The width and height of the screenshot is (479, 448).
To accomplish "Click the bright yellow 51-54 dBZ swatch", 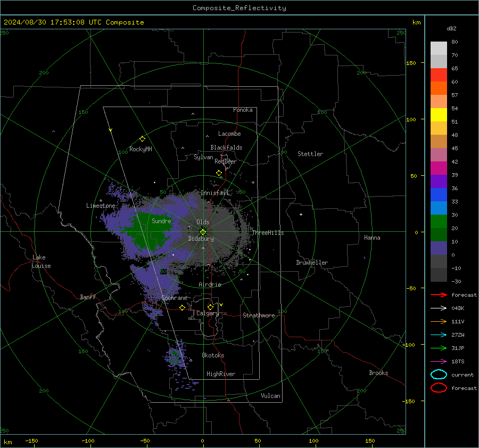I will [x=439, y=115].
